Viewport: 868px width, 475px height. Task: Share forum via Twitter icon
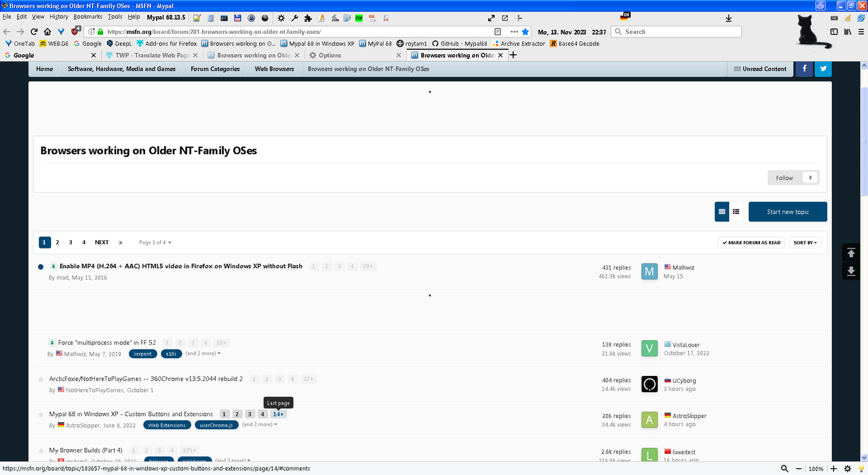click(823, 69)
